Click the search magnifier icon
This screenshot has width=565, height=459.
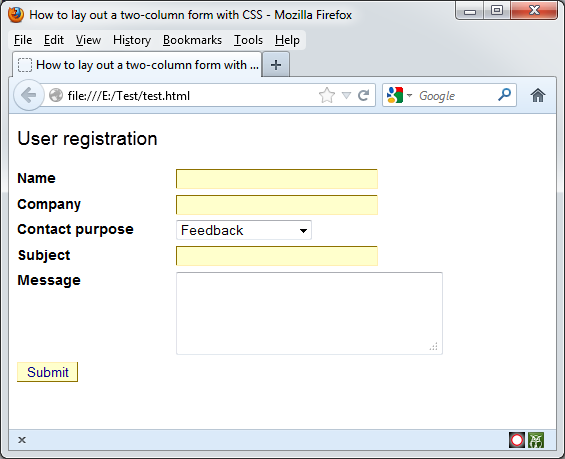click(504, 95)
